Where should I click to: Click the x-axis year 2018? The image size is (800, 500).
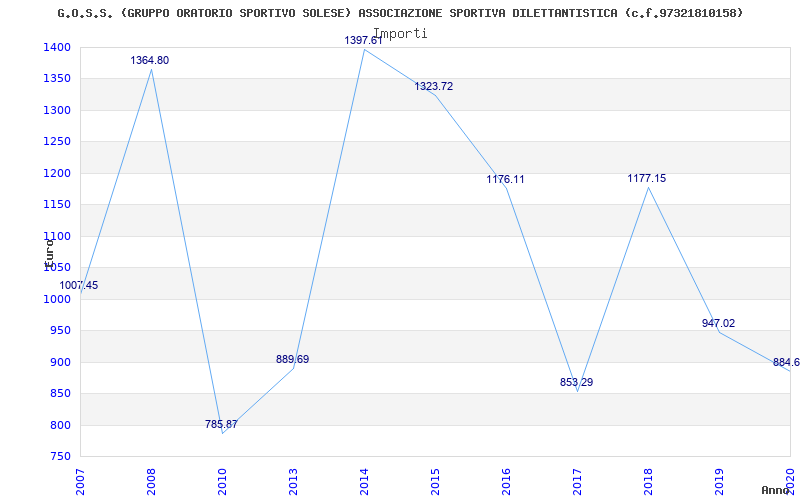(648, 481)
